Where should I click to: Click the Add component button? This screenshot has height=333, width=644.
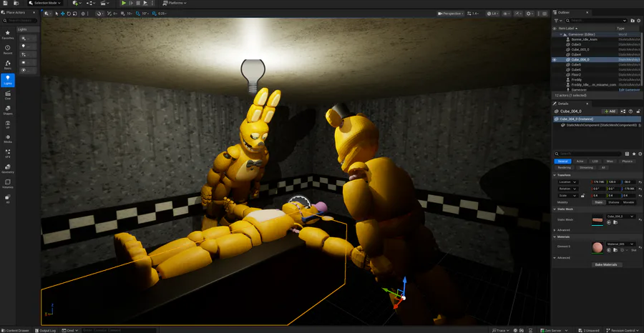coord(610,111)
